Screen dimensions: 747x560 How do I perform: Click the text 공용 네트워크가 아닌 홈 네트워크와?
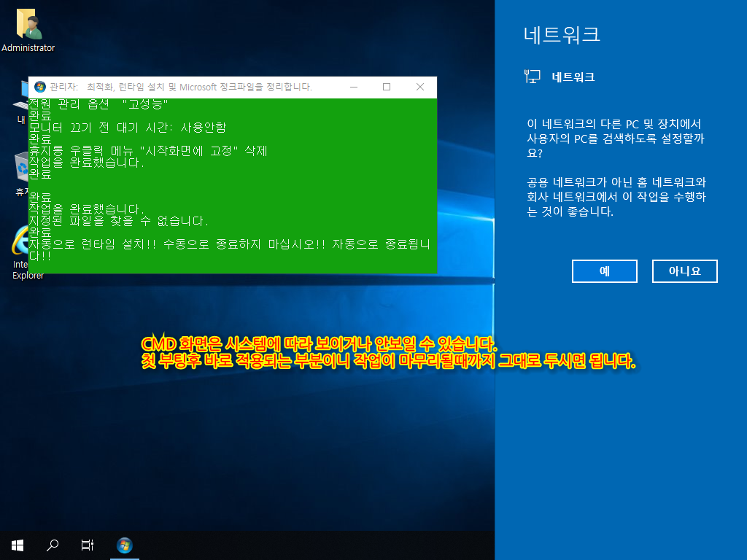pos(616,182)
